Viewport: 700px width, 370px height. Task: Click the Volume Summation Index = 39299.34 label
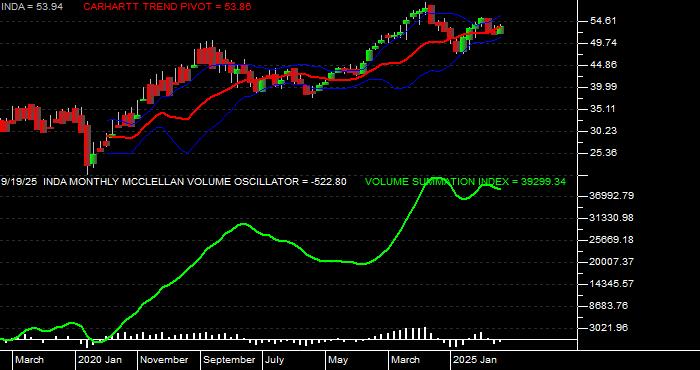(465, 182)
